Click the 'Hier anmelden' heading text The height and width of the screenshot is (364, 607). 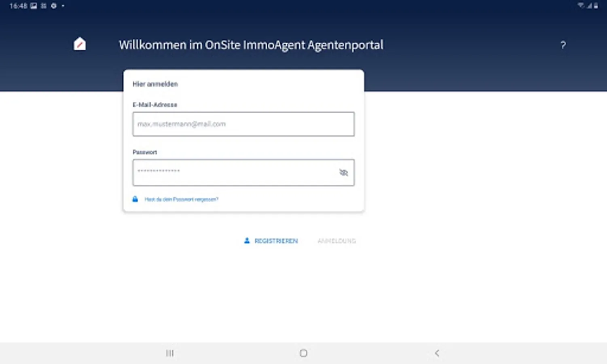tap(155, 84)
